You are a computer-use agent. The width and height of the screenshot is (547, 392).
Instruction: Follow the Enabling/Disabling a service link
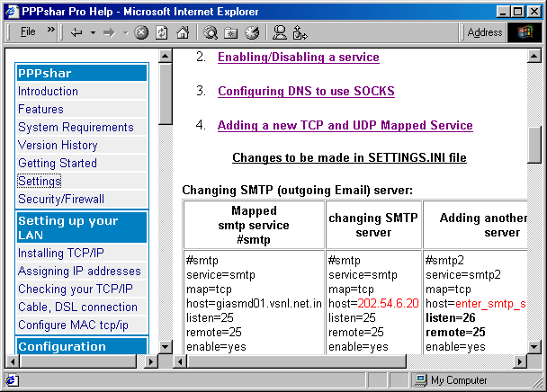tap(299, 57)
